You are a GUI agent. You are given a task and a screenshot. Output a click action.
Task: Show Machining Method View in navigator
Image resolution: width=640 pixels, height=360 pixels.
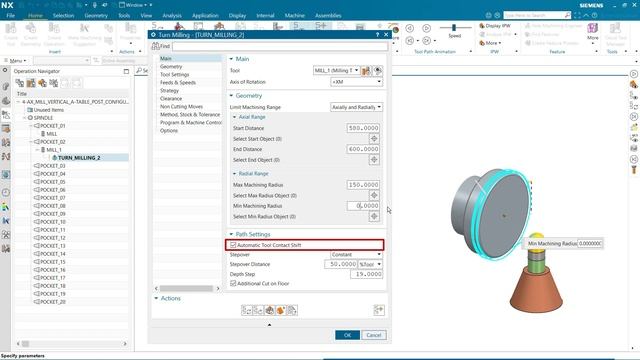click(53, 83)
